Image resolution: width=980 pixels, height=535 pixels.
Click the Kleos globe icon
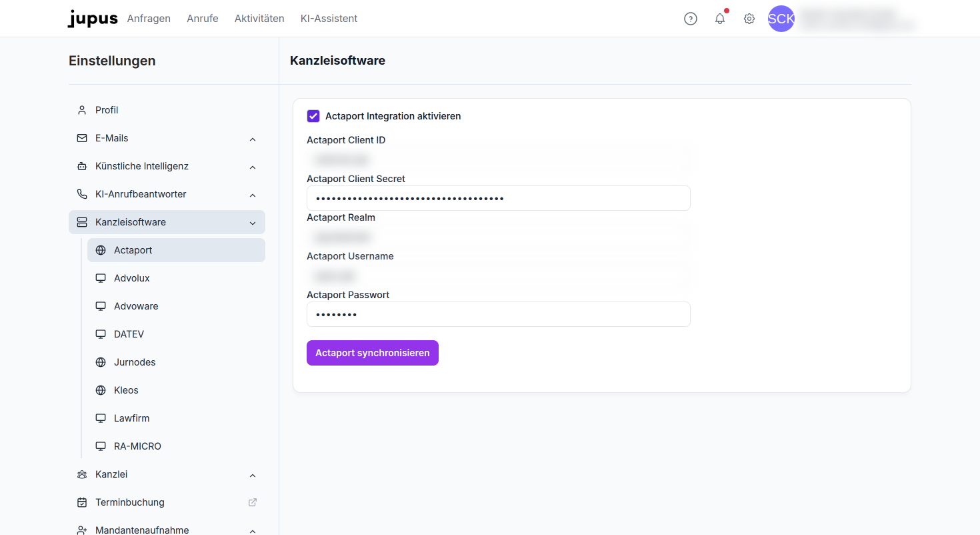[x=101, y=390]
